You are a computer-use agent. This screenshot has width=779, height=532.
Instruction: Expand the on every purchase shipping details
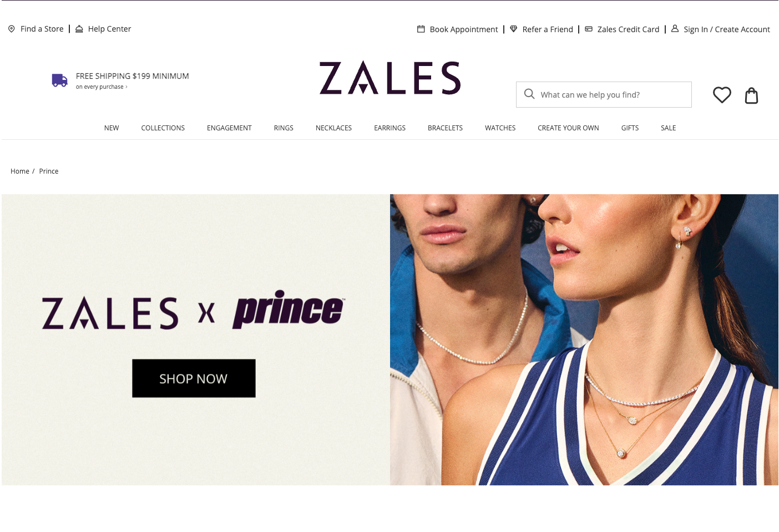point(102,87)
